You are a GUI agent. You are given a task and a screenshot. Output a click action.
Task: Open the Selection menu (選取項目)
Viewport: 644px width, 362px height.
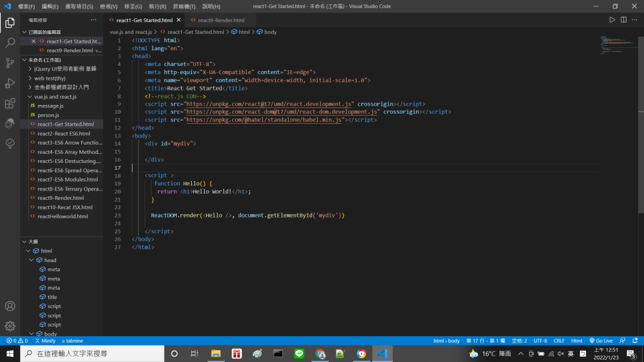click(x=79, y=6)
